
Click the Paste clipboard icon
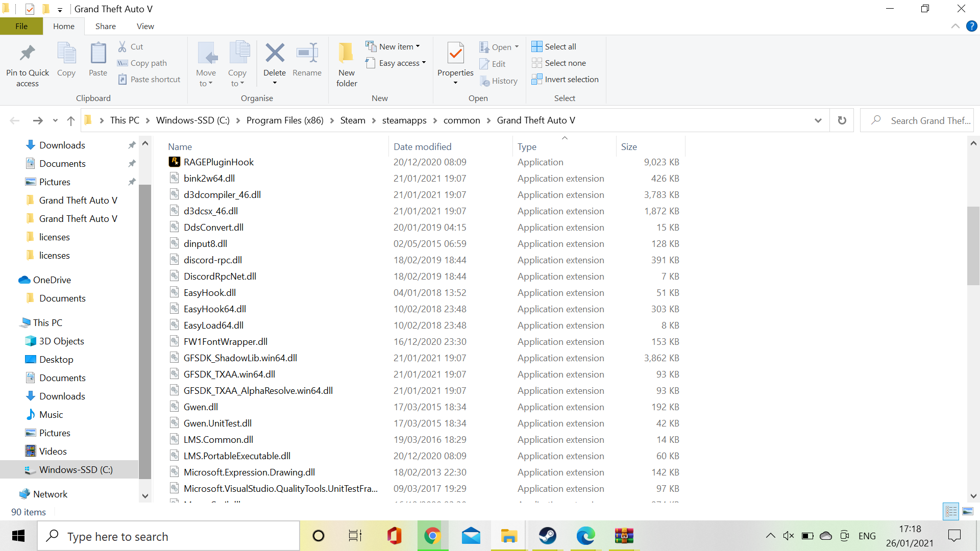pyautogui.click(x=98, y=53)
